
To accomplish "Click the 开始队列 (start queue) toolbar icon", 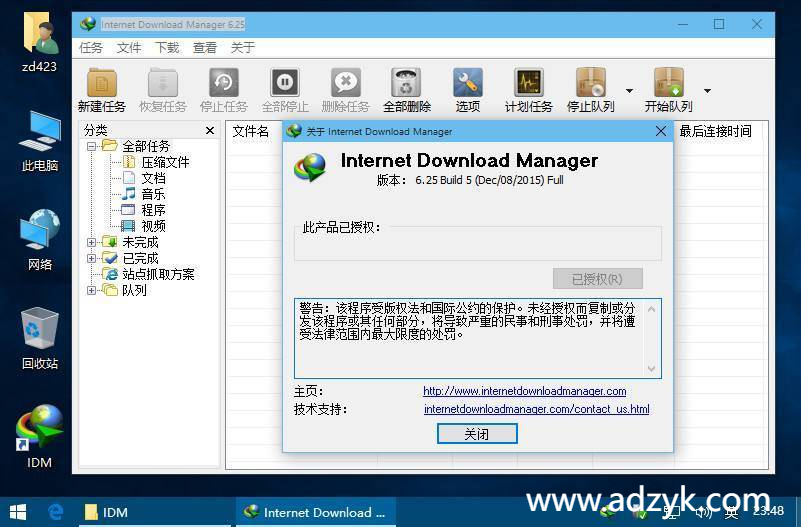I will pyautogui.click(x=669, y=90).
